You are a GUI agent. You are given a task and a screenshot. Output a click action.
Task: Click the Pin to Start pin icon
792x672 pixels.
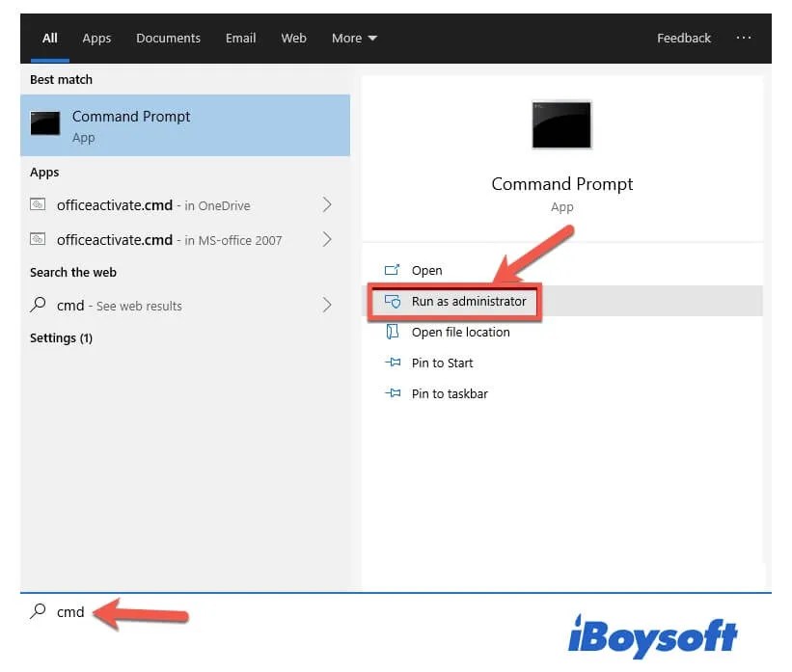[393, 362]
